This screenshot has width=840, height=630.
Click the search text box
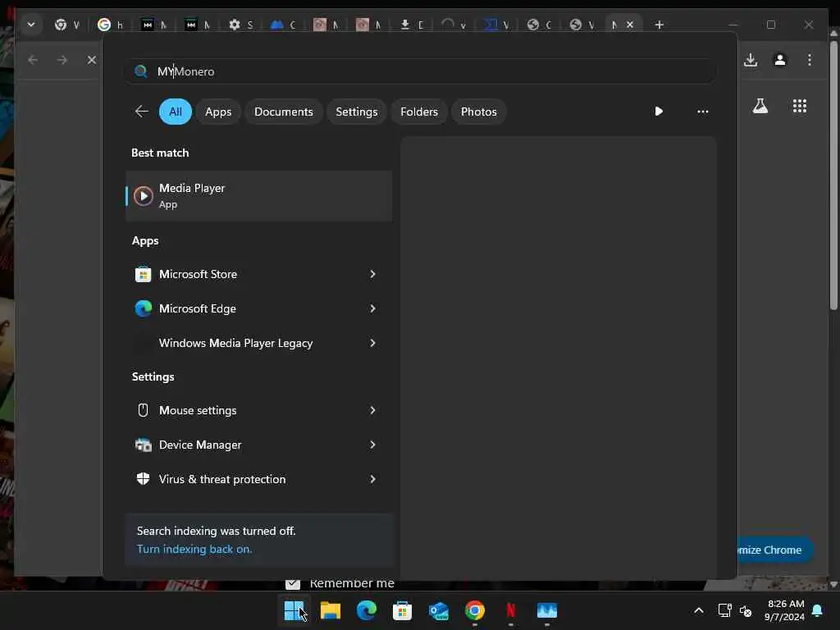coord(421,71)
